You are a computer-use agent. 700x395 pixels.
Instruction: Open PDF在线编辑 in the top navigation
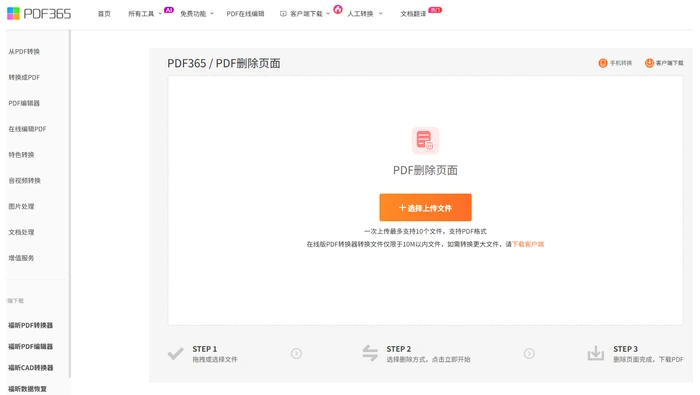245,14
